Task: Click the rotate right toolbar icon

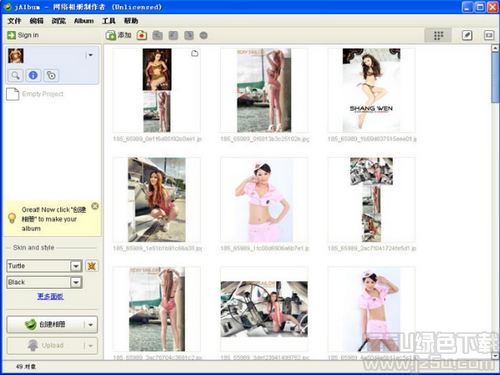Action: pyautogui.click(x=189, y=35)
